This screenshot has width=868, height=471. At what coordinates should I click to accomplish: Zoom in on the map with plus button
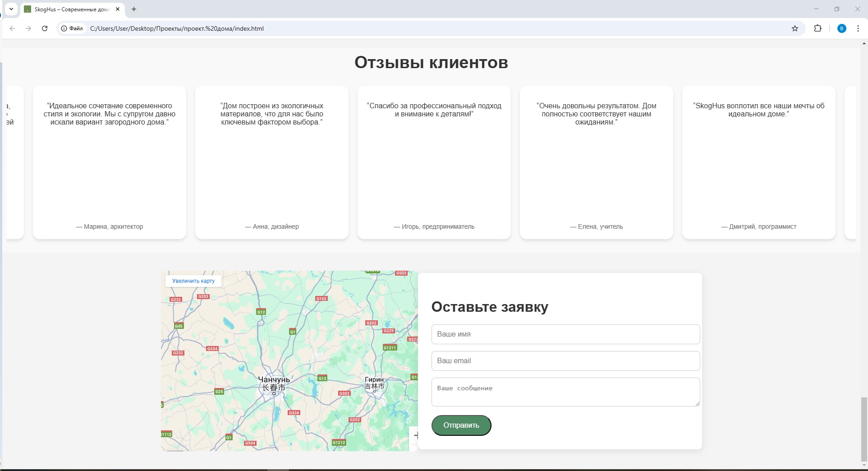coord(415,435)
